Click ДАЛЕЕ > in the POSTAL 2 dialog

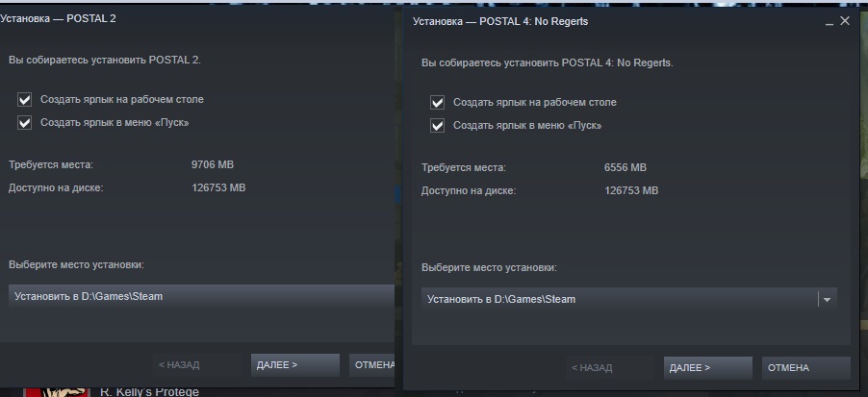(x=295, y=365)
